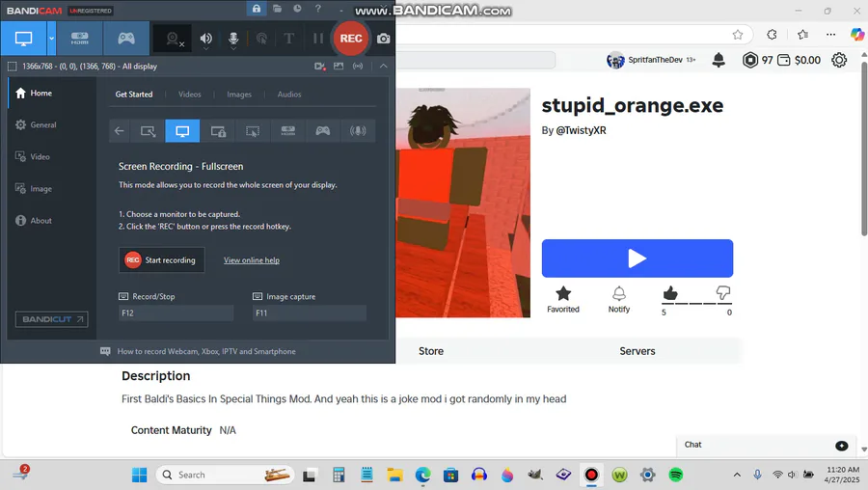Switch to the Audios tab
The height and width of the screenshot is (490, 868).
pos(289,95)
